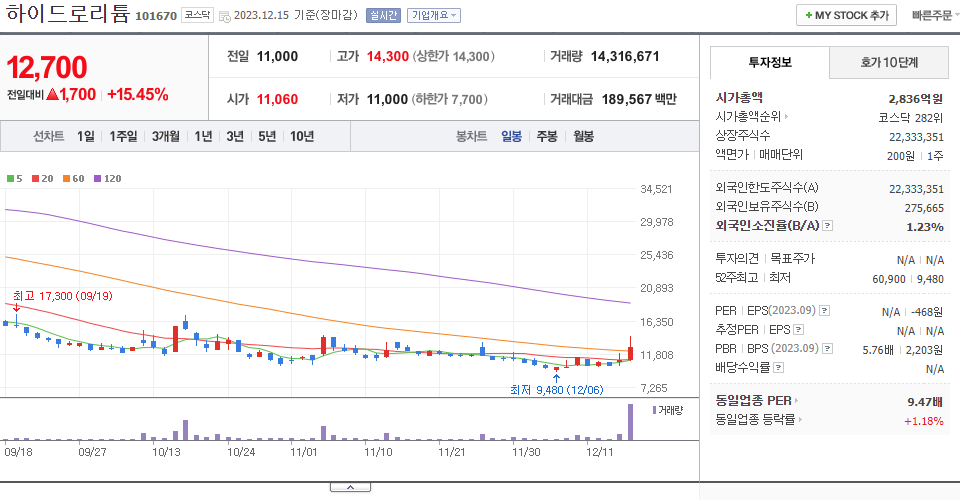Select the 1일 line chart period
This screenshot has width=960, height=500.
86,136
